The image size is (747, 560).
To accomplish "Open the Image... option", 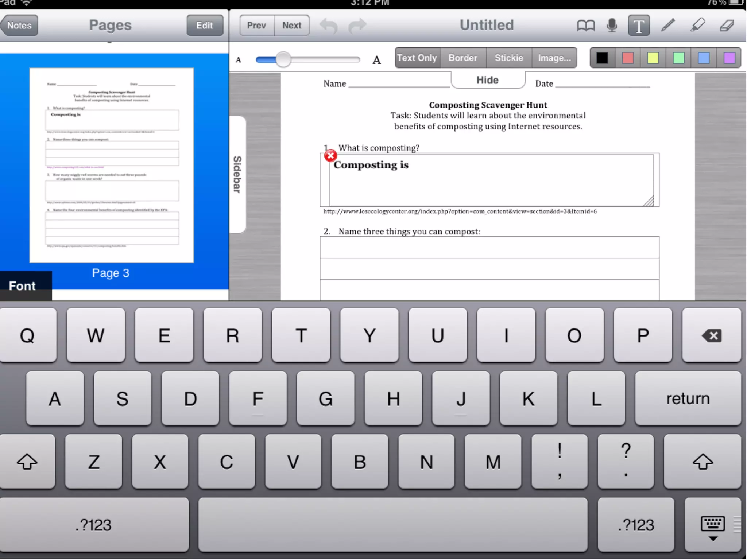I will (554, 58).
